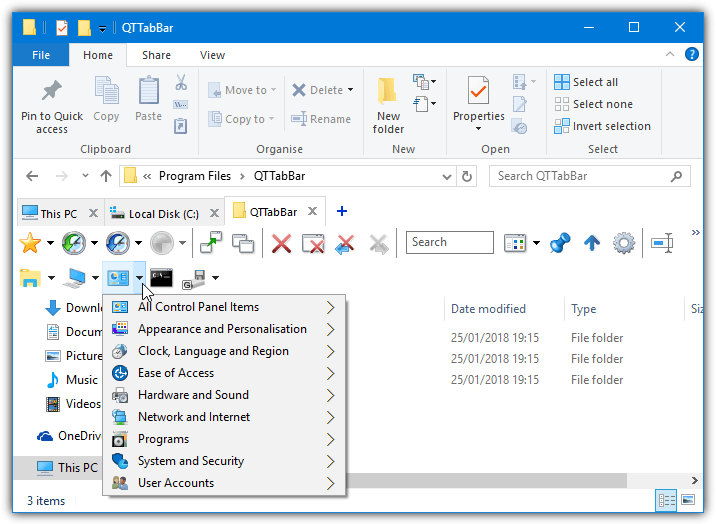This screenshot has height=524, width=716.
Task: Open All Control Panel Items submenu
Action: [224, 307]
